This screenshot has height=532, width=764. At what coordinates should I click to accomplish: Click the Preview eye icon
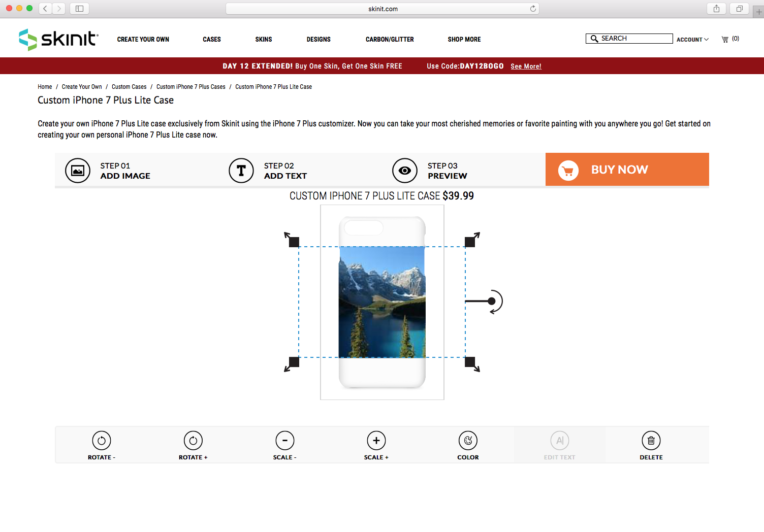(405, 171)
